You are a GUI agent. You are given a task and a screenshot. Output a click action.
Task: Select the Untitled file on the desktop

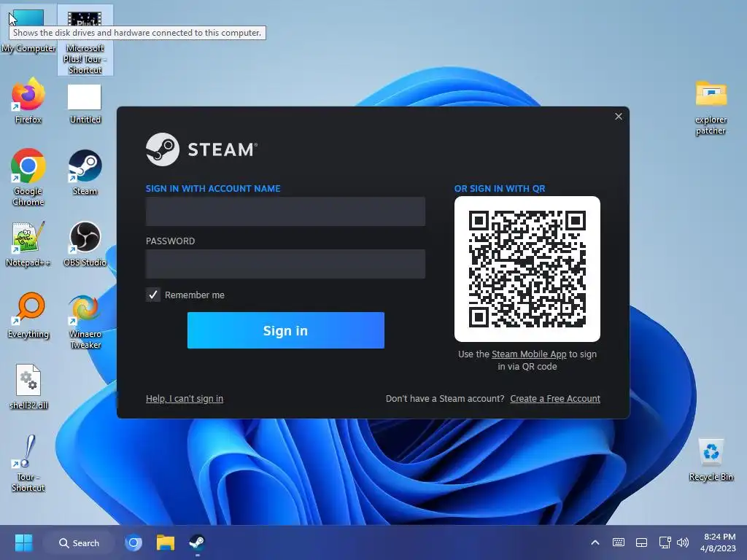[85, 104]
